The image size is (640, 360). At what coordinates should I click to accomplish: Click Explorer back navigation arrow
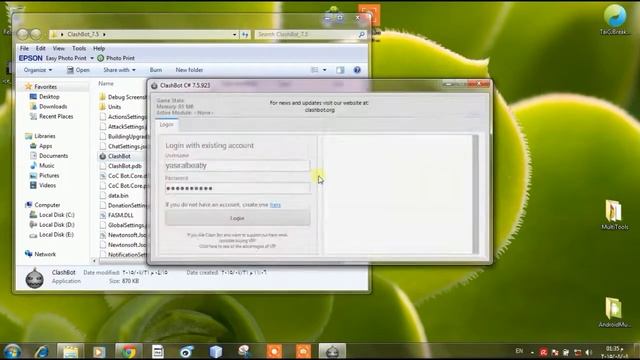[x=23, y=34]
